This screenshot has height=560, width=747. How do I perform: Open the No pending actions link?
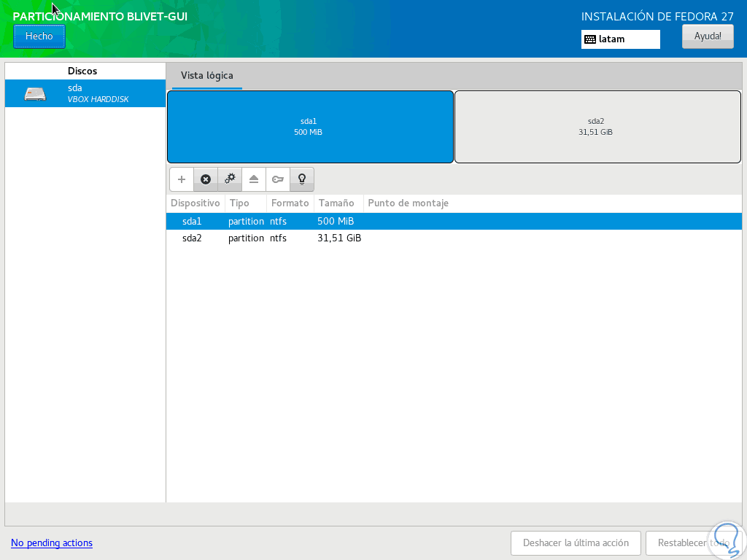tap(52, 542)
